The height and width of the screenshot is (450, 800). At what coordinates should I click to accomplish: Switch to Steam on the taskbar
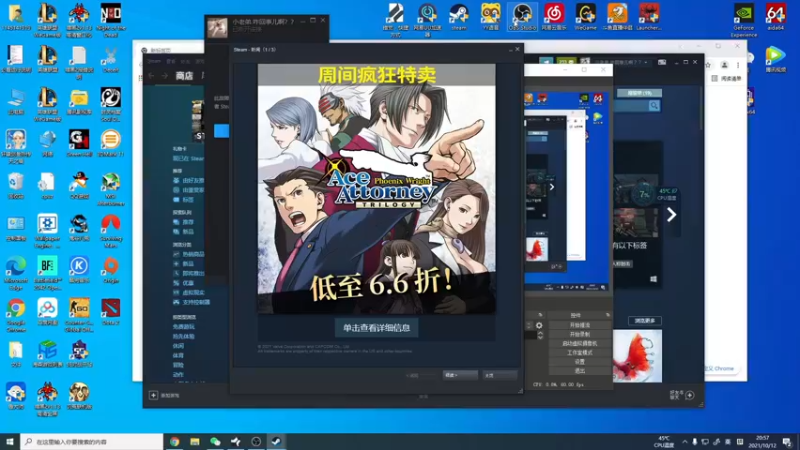pyautogui.click(x=276, y=442)
